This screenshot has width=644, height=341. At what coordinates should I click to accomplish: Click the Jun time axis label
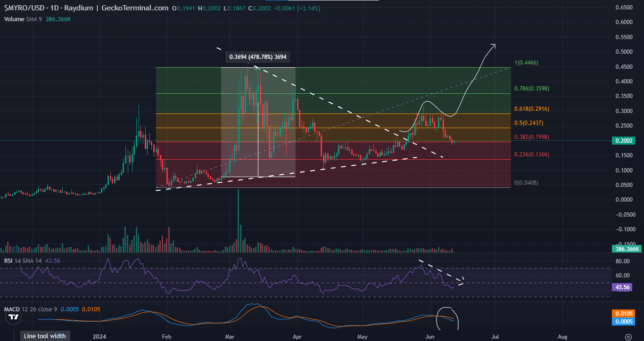click(x=430, y=337)
